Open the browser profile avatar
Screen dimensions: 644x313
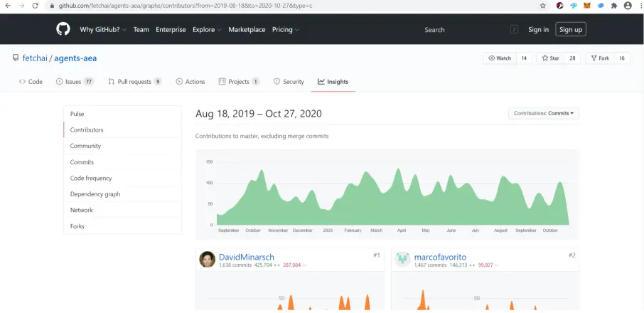click(628, 6)
